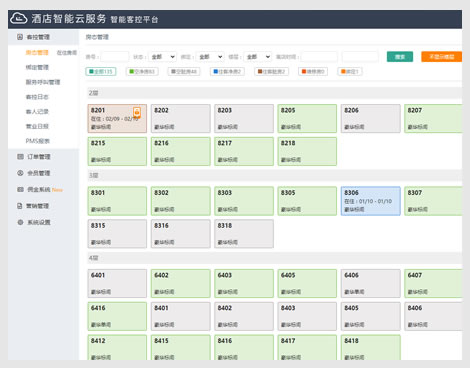Open the 营业日报 submenu item
The height and width of the screenshot is (368, 470).
click(37, 126)
